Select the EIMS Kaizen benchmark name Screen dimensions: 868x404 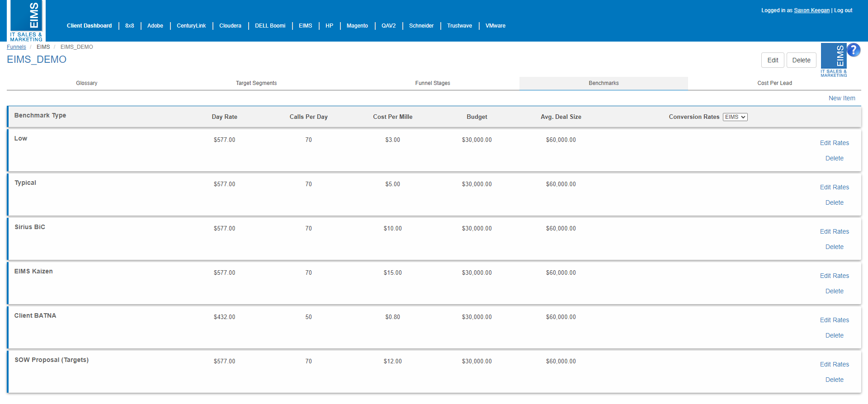(x=33, y=271)
